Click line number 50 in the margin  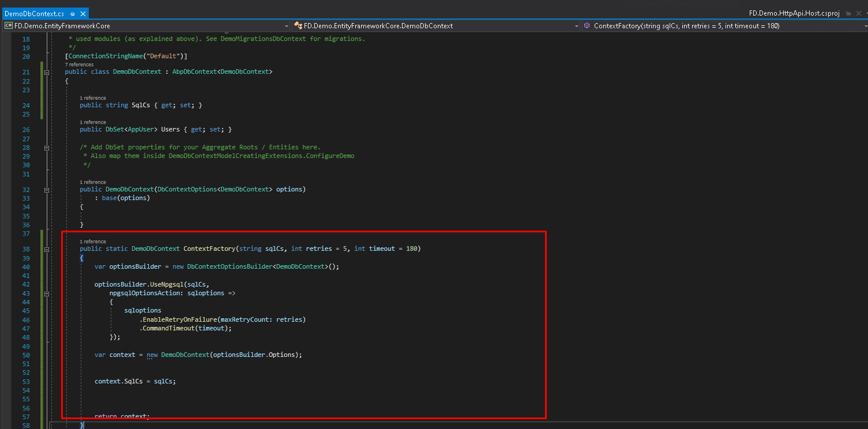[x=26, y=355]
